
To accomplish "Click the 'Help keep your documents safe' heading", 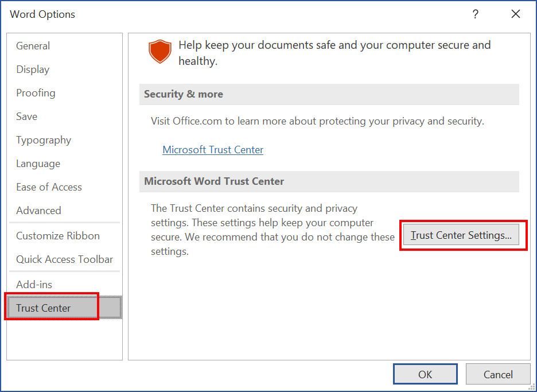I will point(334,53).
